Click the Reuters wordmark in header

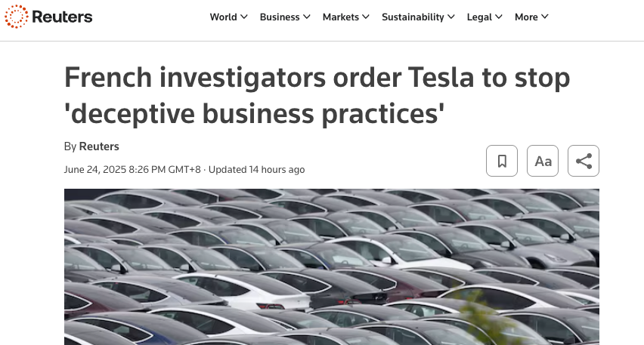click(63, 17)
